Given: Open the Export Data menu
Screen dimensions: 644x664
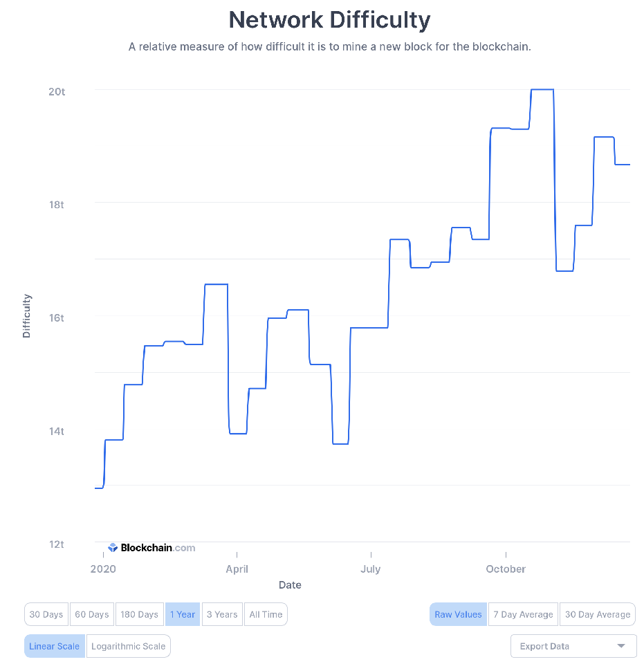Looking at the screenshot, I should [573, 646].
